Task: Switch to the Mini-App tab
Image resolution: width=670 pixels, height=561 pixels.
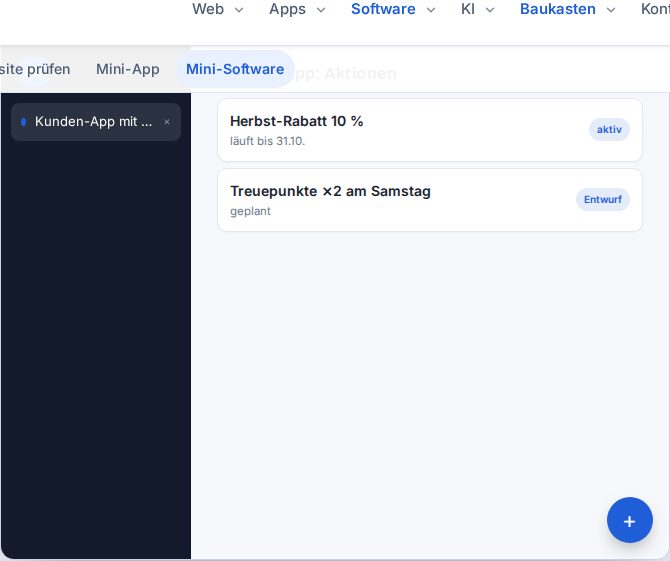Action: pos(128,69)
